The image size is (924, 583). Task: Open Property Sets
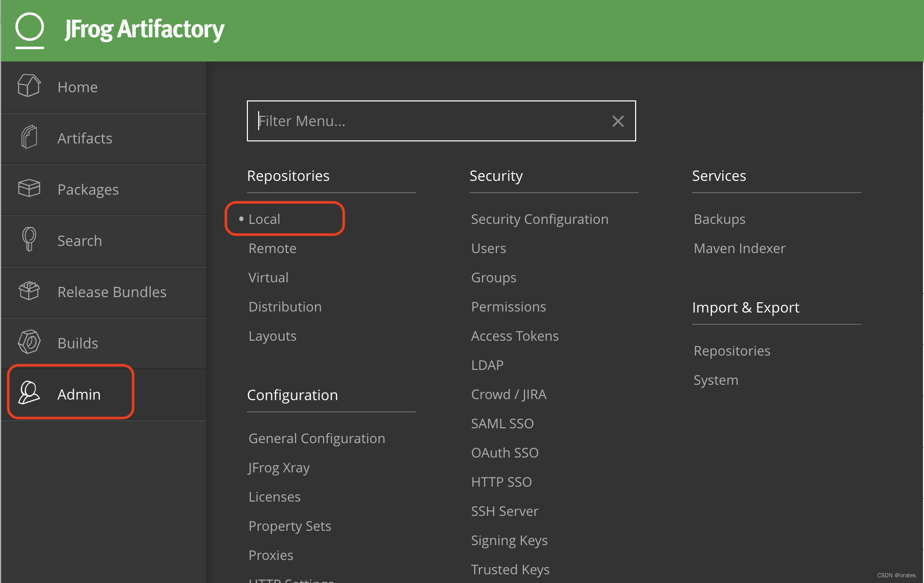click(x=290, y=526)
